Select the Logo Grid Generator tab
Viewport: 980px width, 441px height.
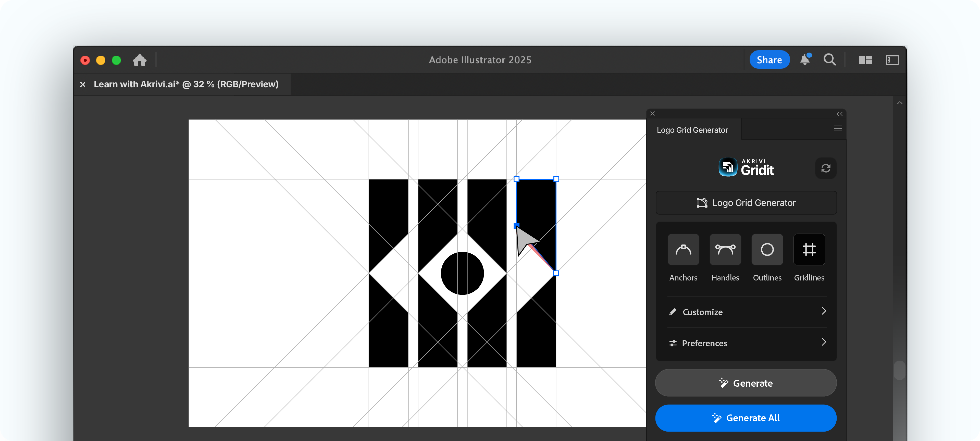pyautogui.click(x=692, y=130)
